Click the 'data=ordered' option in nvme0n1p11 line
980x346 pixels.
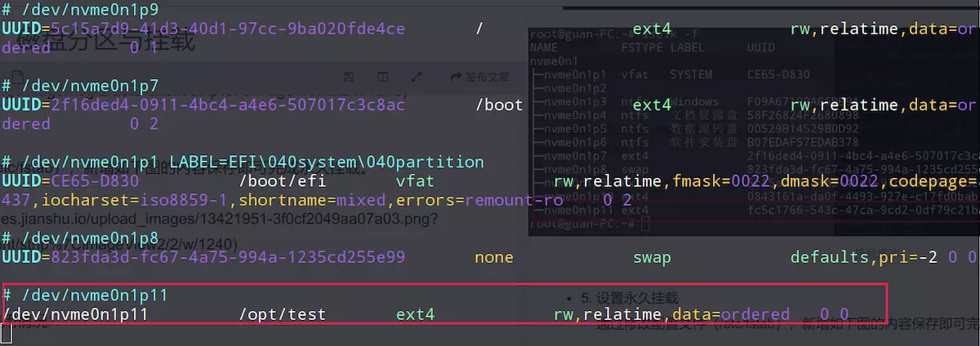tap(731, 314)
